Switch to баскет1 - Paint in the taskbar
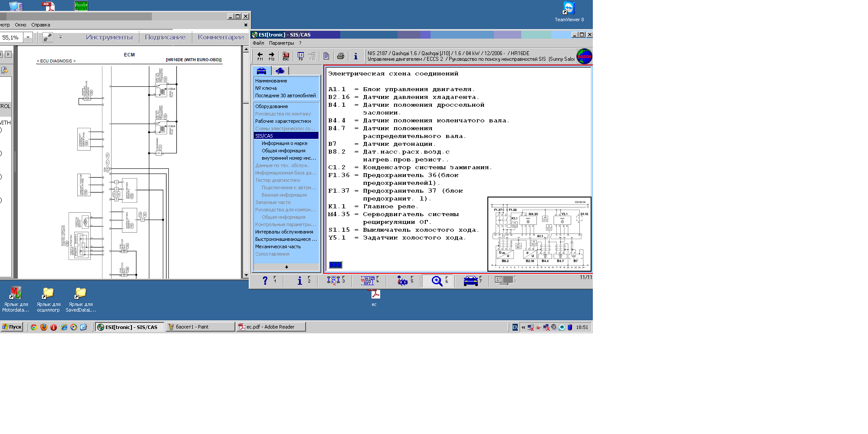Image resolution: width=868 pixels, height=434 pixels. tap(200, 327)
